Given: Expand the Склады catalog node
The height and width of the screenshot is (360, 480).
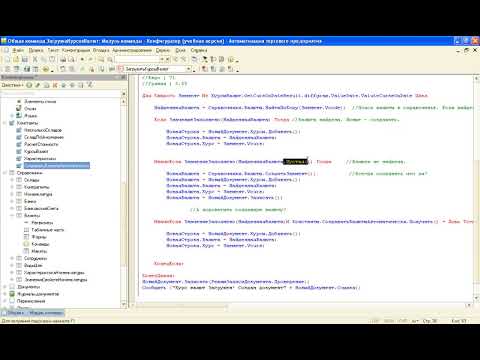Looking at the screenshot, I should 12,180.
